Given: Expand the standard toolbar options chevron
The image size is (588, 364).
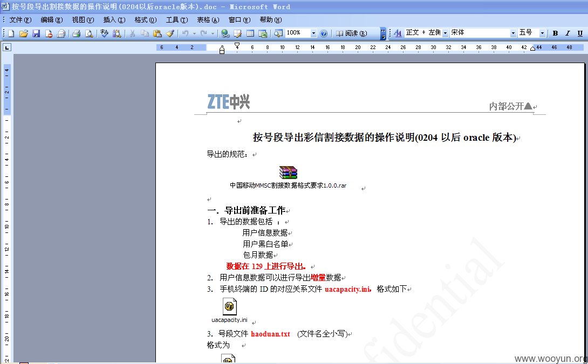Looking at the screenshot, I should click(383, 33).
